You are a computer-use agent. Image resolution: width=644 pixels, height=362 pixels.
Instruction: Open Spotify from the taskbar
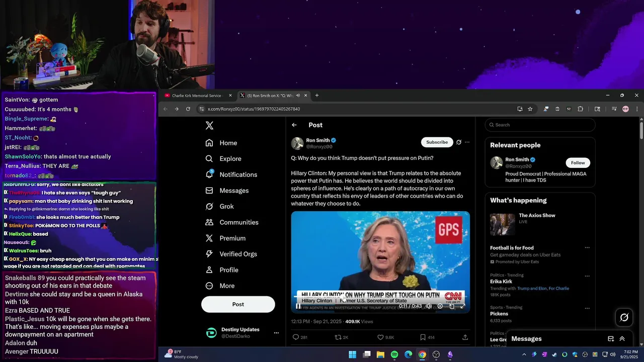click(x=394, y=354)
